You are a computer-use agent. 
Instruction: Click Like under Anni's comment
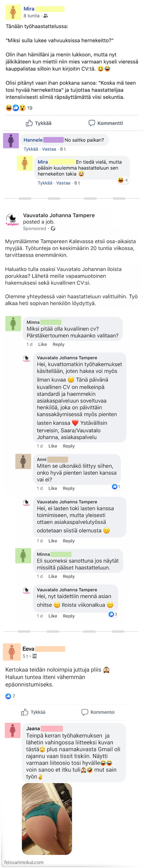click(x=53, y=488)
